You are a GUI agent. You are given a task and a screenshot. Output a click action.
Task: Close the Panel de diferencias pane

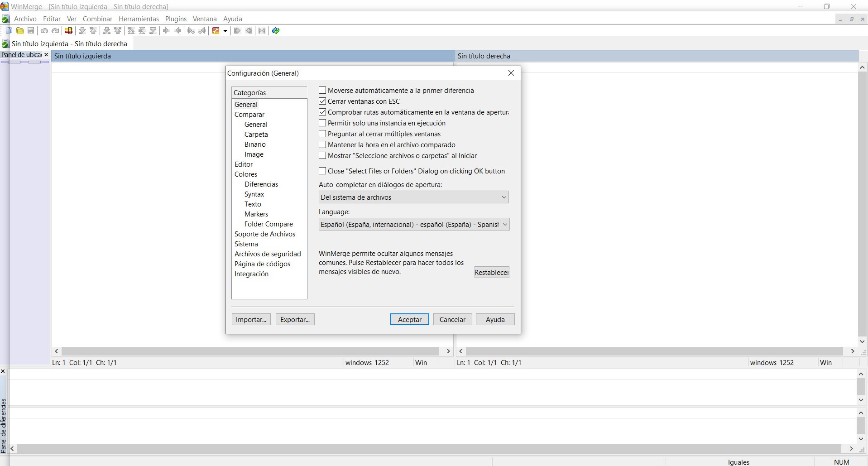click(3, 371)
